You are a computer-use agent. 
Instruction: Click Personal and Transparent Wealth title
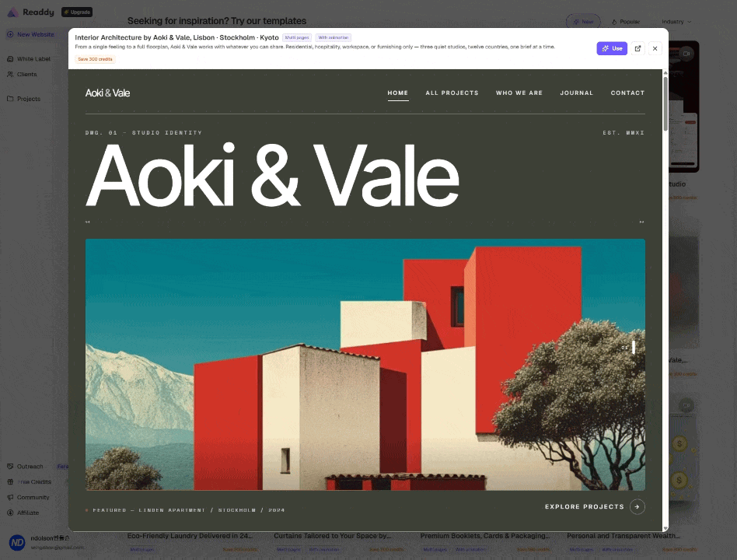tap(623, 536)
